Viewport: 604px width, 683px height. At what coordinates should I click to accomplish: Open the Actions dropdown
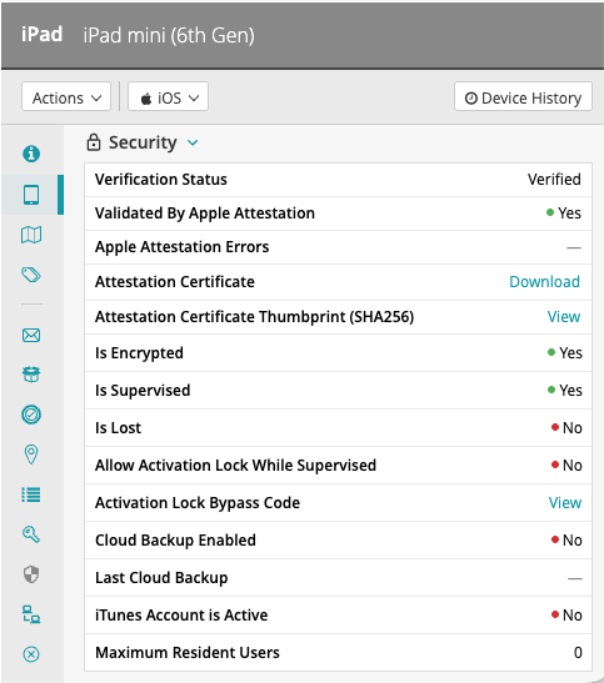[x=67, y=98]
